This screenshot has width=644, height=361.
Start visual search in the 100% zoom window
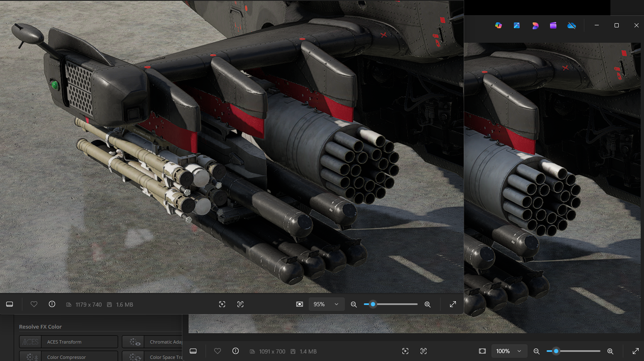405,351
